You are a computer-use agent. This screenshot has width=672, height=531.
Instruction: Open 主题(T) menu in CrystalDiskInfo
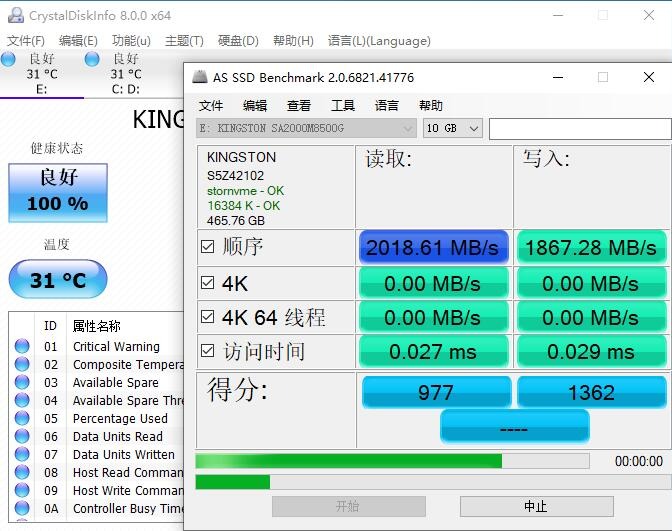pyautogui.click(x=184, y=41)
